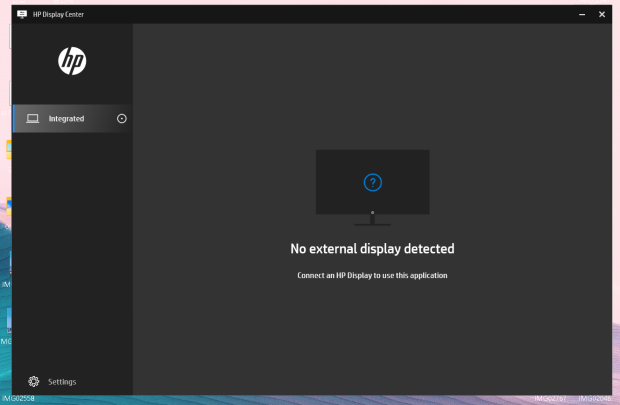The height and width of the screenshot is (405, 620).
Task: Click the empty sidebar area below Integrated
Action: click(72, 250)
